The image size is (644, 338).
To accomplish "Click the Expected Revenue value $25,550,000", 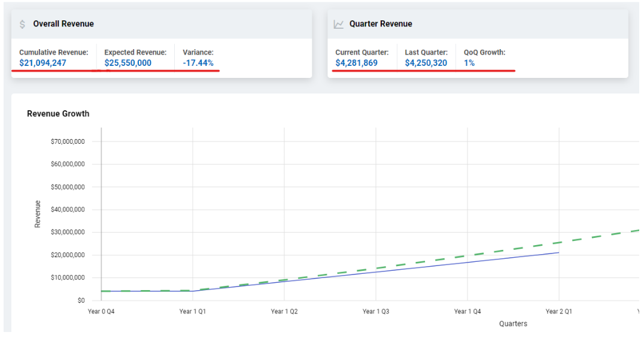I will point(127,63).
